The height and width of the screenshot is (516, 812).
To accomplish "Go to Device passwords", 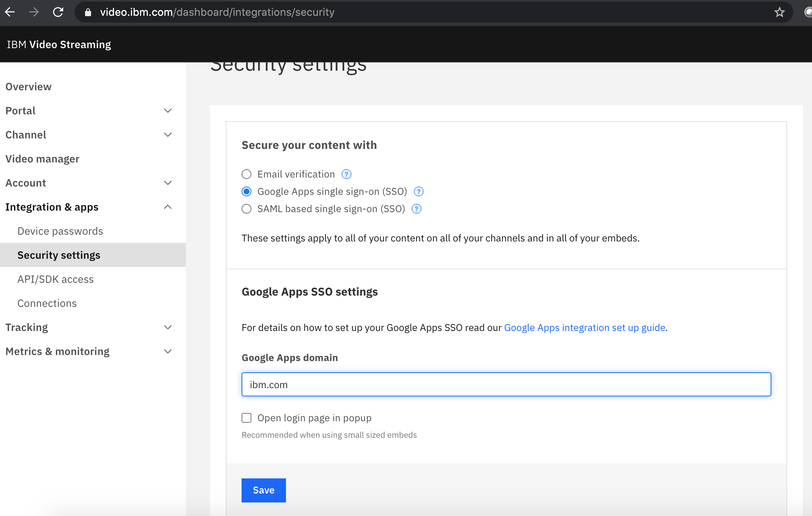I will click(60, 231).
